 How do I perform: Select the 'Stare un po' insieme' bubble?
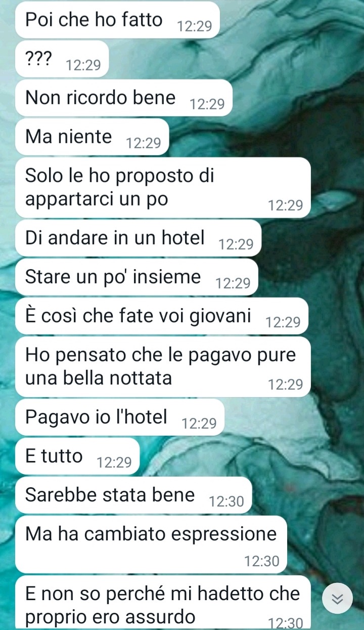tap(136, 277)
